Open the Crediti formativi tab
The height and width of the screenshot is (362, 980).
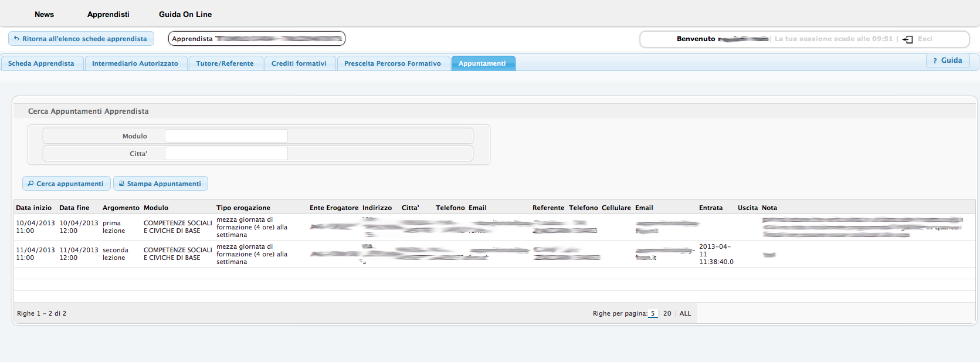tap(299, 63)
